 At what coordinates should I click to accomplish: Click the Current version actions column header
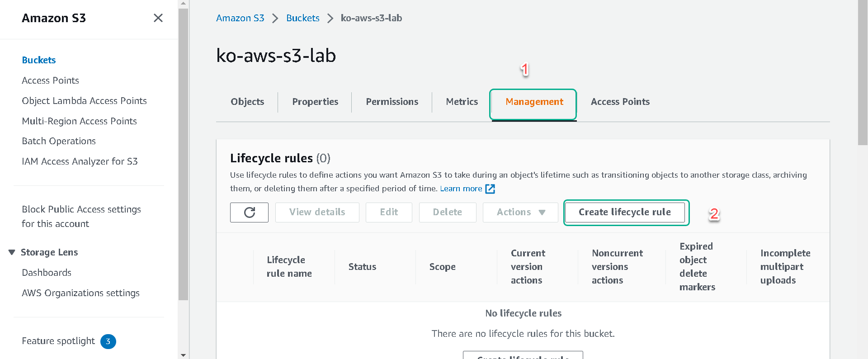pos(528,267)
